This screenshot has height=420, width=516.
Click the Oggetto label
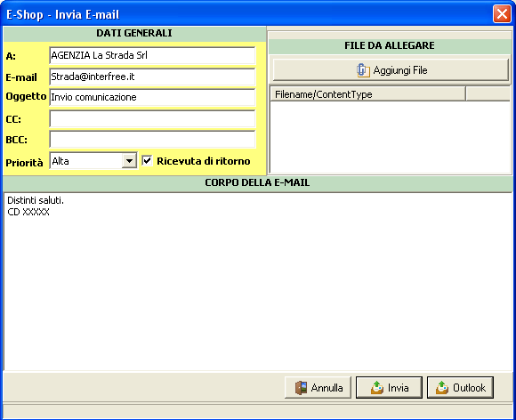26,96
